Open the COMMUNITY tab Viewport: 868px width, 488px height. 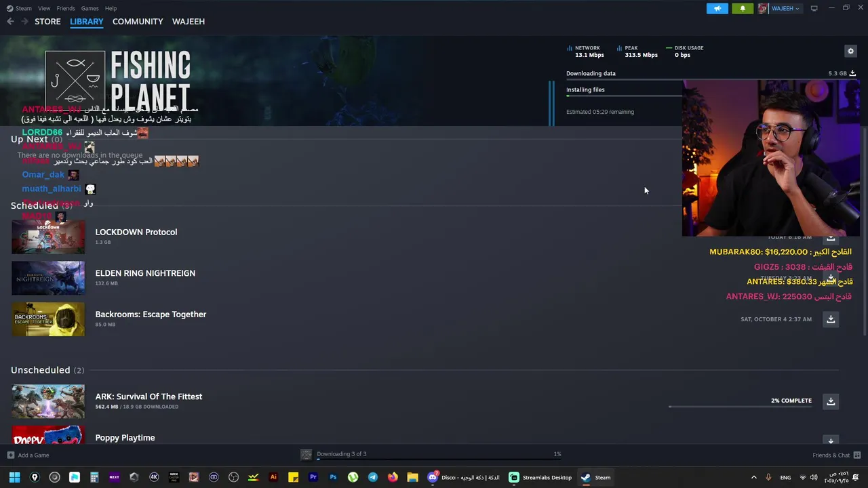click(x=138, y=22)
